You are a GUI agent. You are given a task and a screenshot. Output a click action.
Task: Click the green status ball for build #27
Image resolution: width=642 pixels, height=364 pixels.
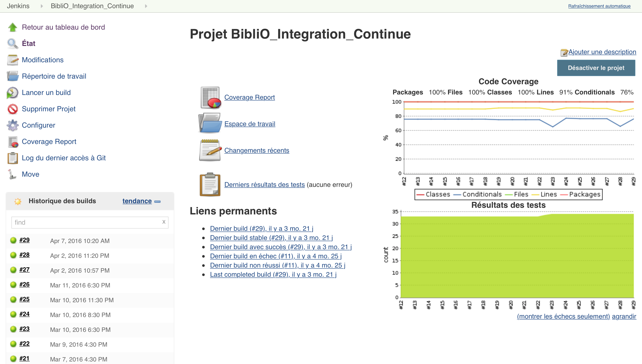pyautogui.click(x=13, y=270)
